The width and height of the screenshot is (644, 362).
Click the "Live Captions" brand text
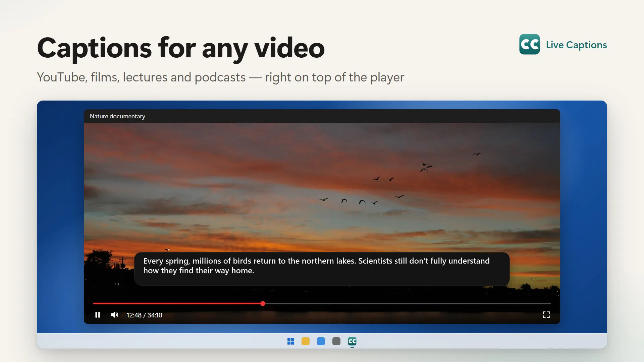[576, 45]
